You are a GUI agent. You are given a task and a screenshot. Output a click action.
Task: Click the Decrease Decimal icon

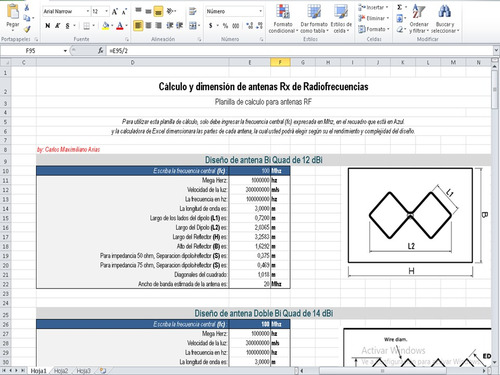pos(260,25)
